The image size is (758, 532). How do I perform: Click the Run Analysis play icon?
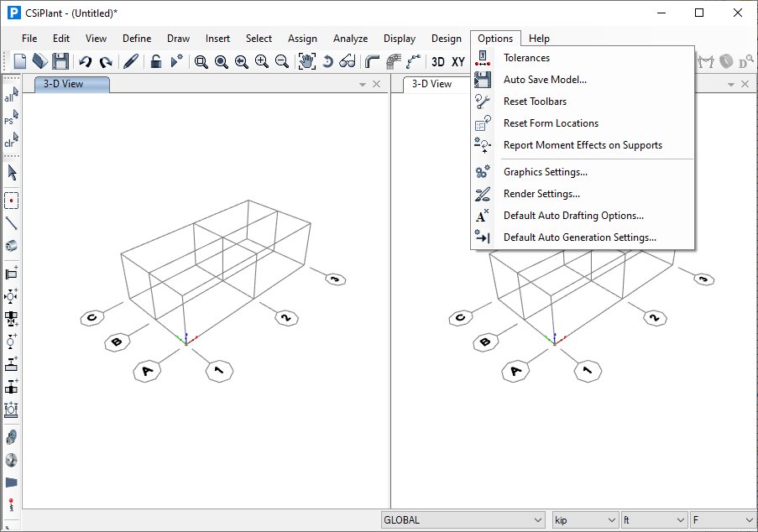click(x=176, y=61)
